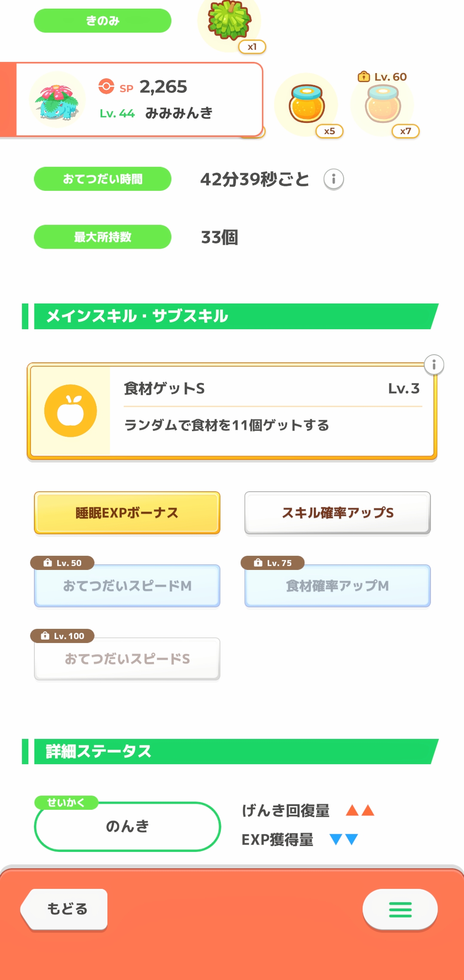Tap the locked Lv. 60 ingredient jar
The width and height of the screenshot is (464, 980).
pyautogui.click(x=383, y=104)
